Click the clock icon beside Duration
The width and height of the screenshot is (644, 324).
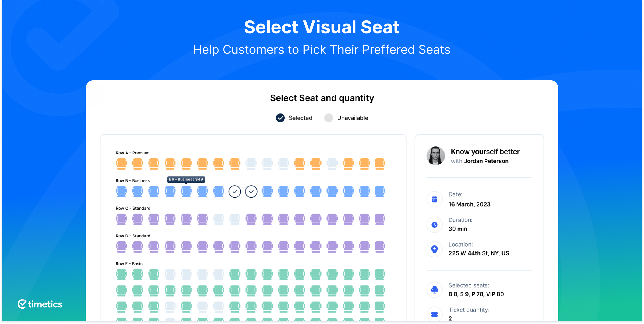[x=434, y=225]
